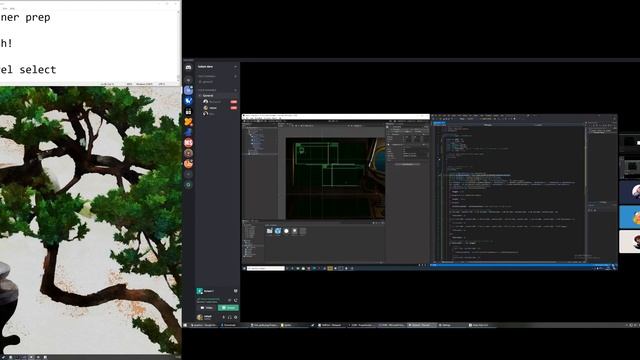Create channel plus beside Voice Channels

[x=236, y=90]
